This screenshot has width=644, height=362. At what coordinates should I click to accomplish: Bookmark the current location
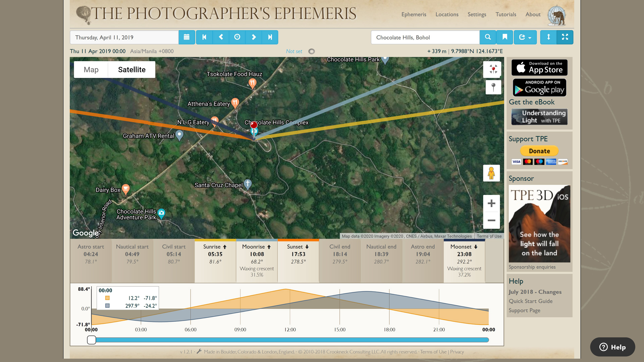505,37
